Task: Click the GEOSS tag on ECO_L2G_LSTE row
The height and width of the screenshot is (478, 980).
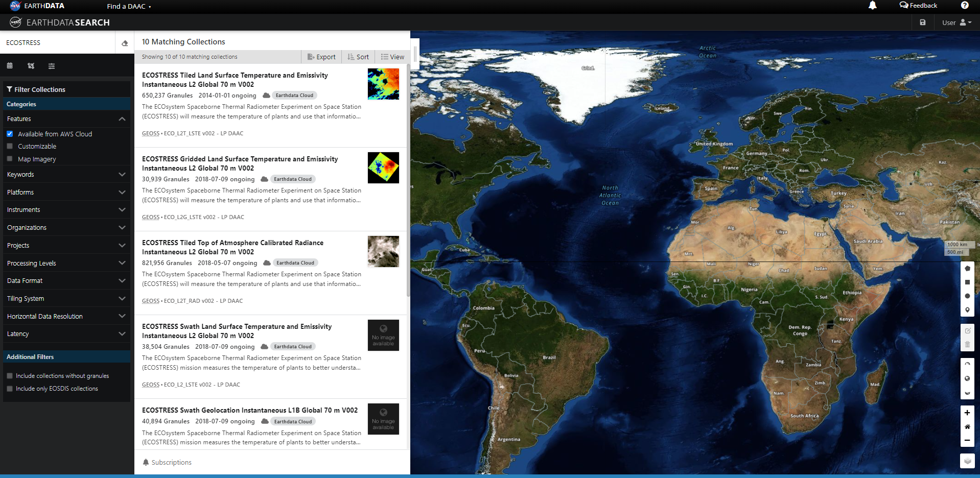Action: pos(151,217)
